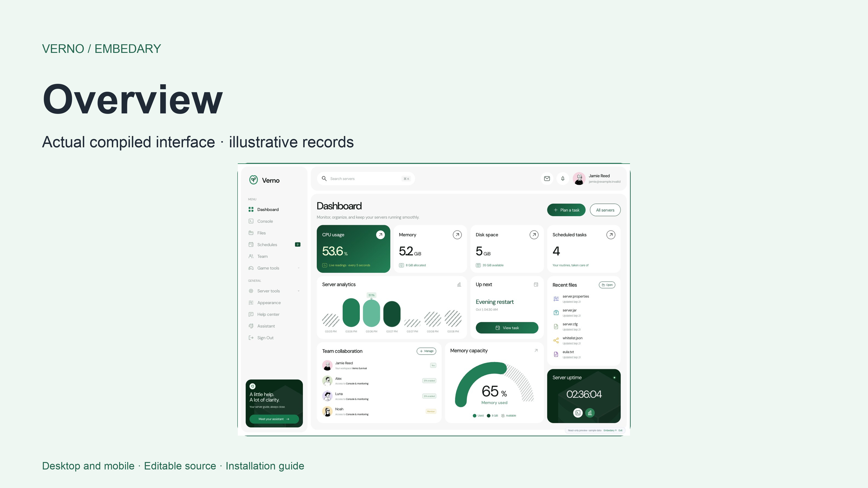
Task: Open the CPU usage card arrow icon
Action: pos(380,235)
